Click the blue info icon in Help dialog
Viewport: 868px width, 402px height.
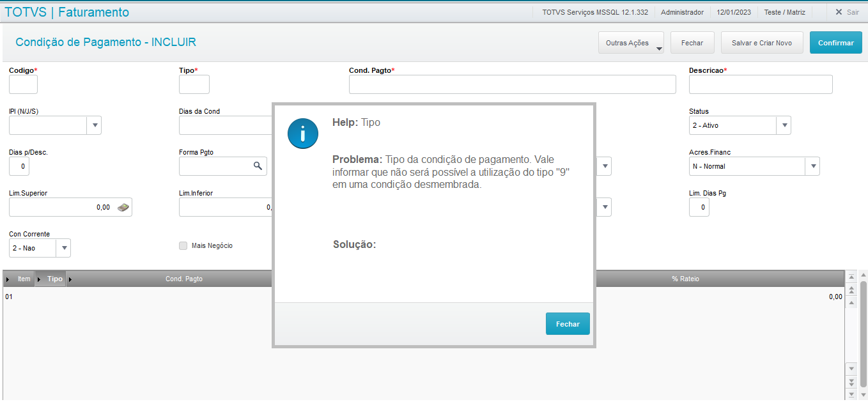click(303, 134)
